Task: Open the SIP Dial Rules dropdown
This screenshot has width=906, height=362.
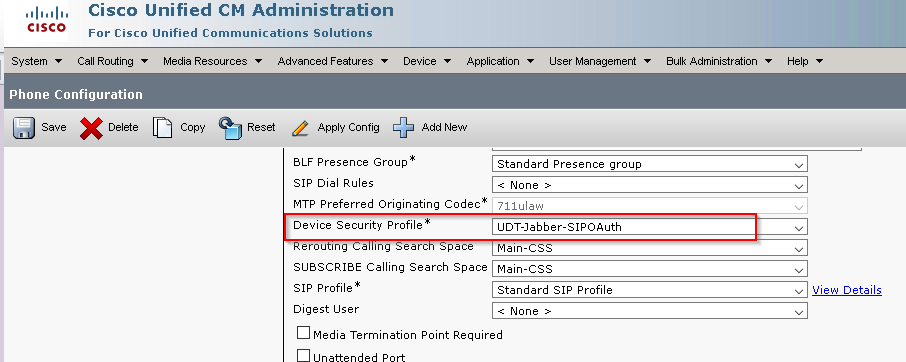Action: click(x=649, y=185)
